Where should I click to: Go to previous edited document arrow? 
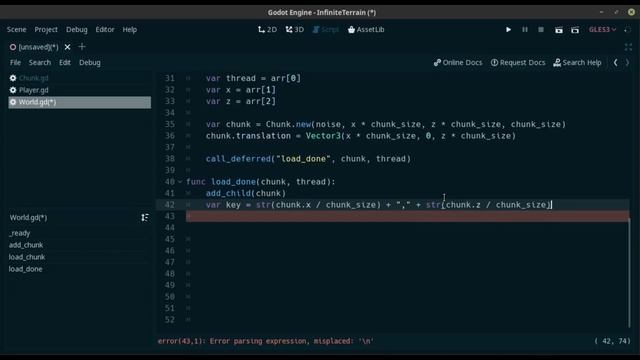pyautogui.click(x=616, y=62)
